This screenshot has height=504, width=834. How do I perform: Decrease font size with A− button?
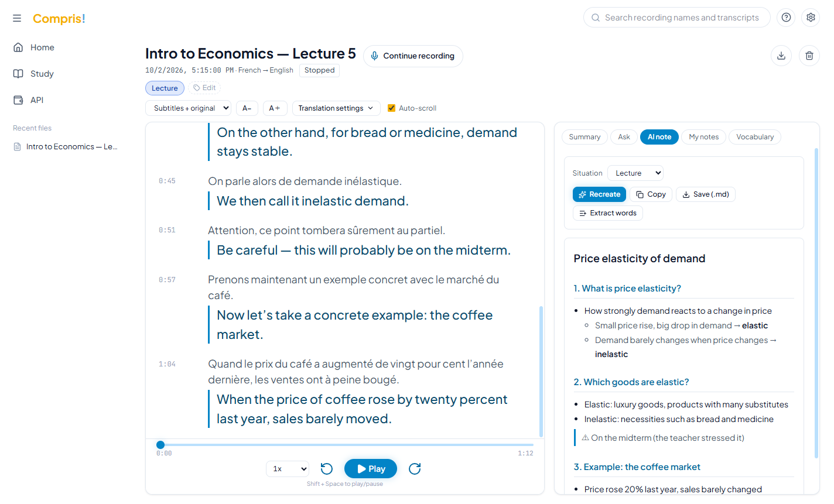point(247,108)
